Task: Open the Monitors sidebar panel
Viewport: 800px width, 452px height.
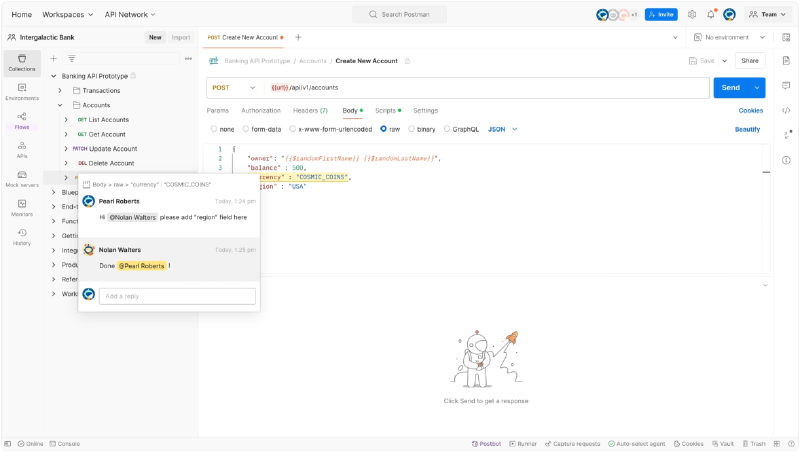Action: coord(22,208)
